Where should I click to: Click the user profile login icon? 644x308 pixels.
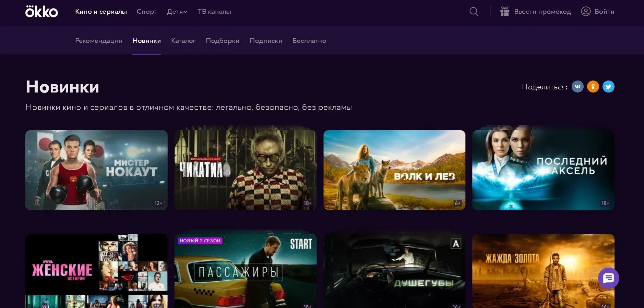586,12
